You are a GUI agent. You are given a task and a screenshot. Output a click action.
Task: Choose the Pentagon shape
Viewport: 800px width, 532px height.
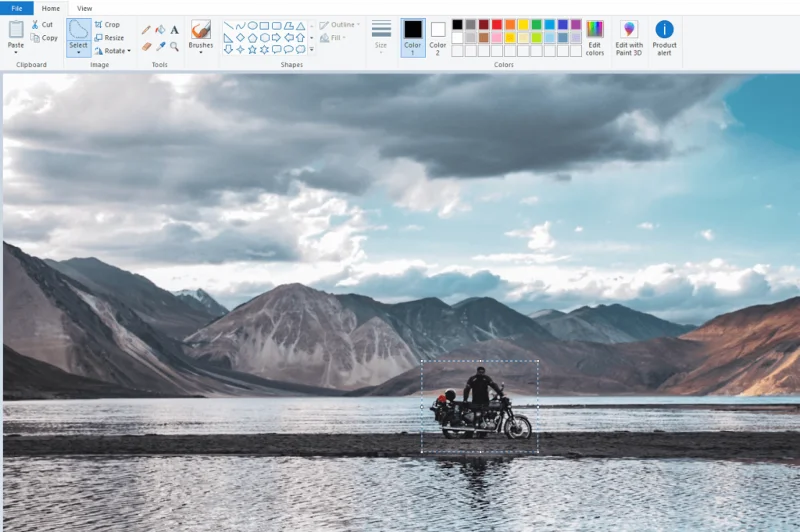point(252,38)
